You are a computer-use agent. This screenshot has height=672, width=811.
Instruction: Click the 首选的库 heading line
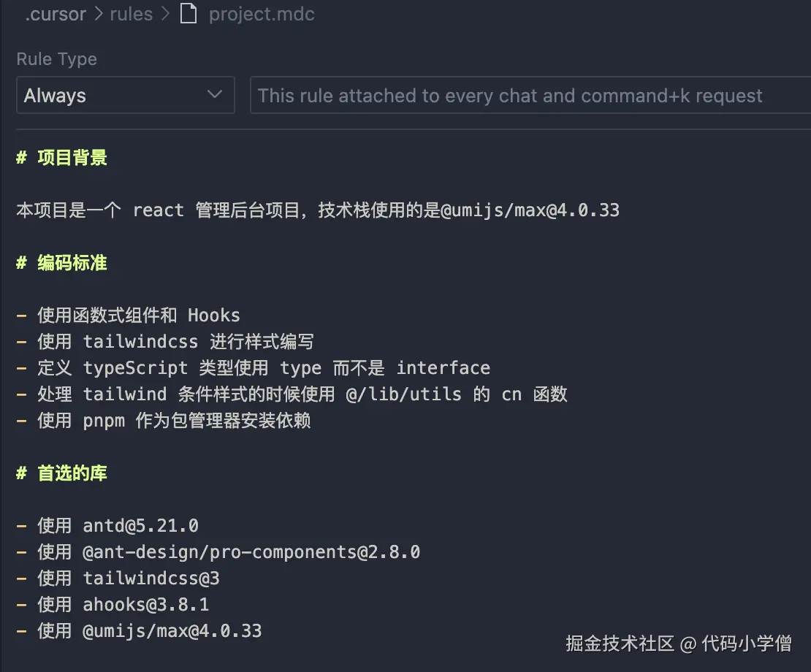point(72,473)
